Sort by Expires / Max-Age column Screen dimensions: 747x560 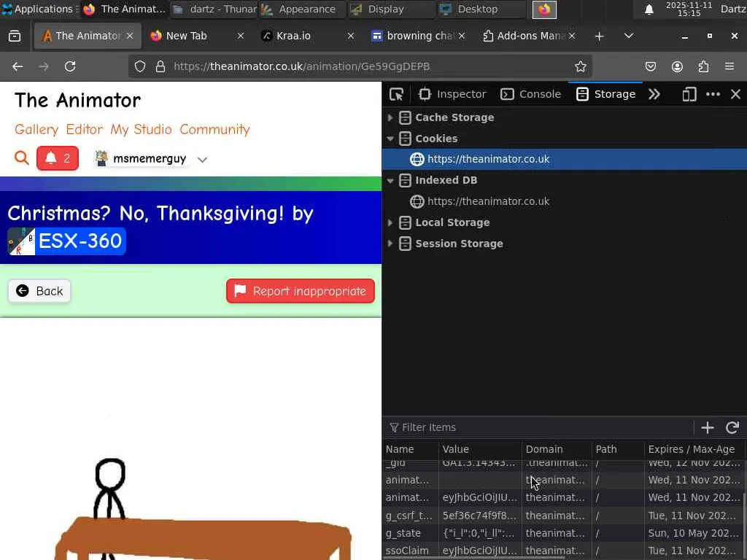pos(694,449)
